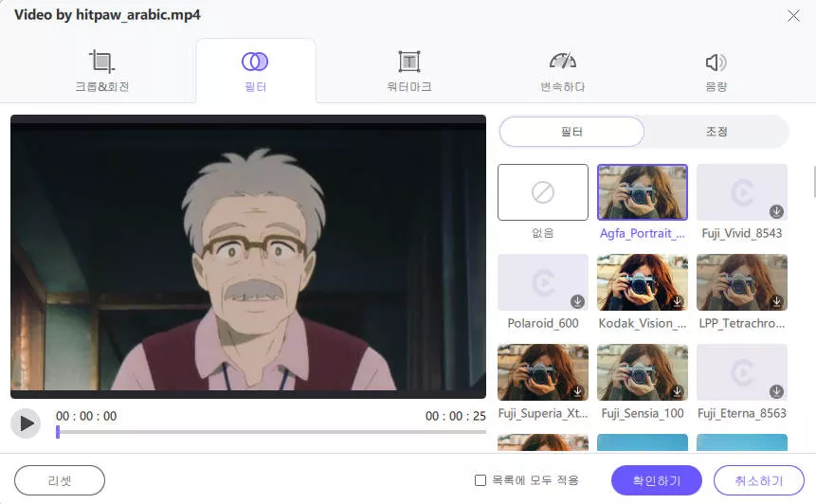Click download arrow on Fuji_Sensia_100 filter

[677, 391]
